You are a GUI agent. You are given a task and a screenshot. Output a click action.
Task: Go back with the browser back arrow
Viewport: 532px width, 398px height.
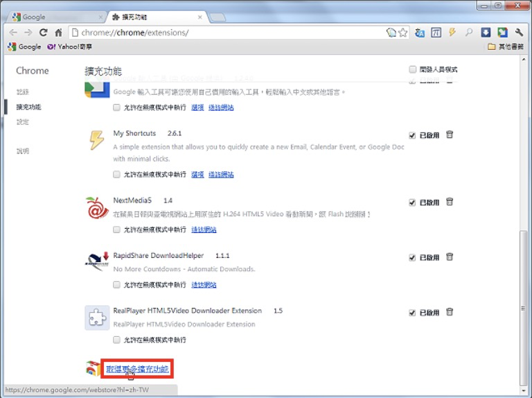(x=13, y=33)
